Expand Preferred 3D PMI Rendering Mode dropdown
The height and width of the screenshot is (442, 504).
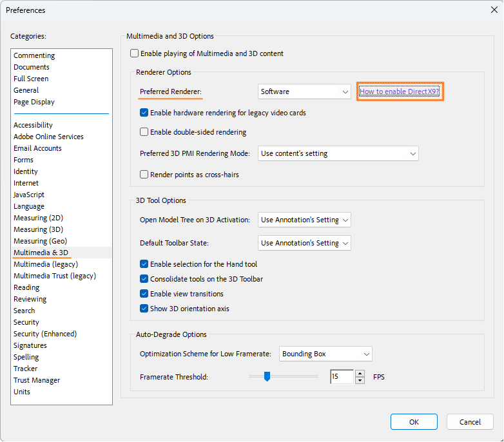(x=338, y=153)
